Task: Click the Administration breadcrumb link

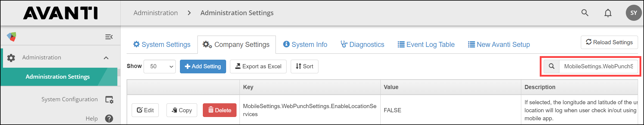Action: tap(155, 13)
